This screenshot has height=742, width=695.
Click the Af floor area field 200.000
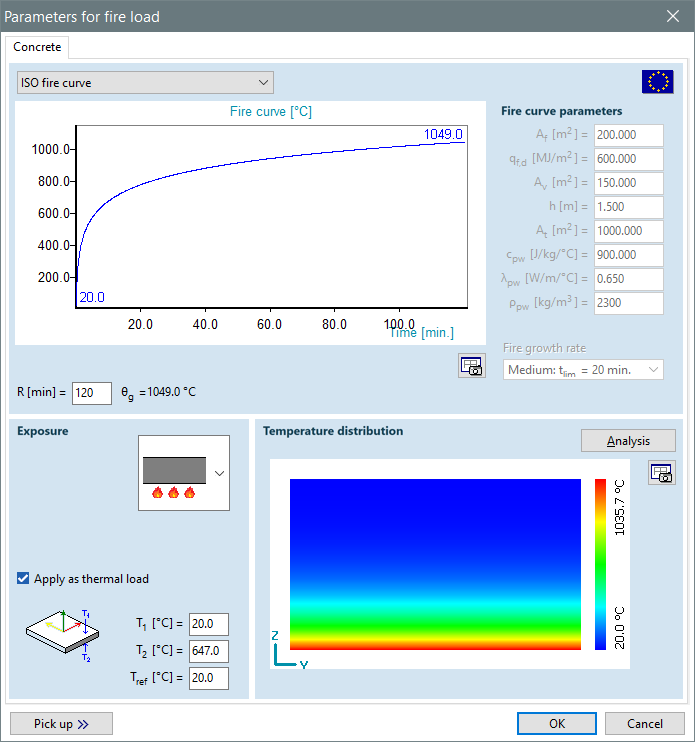click(x=629, y=135)
